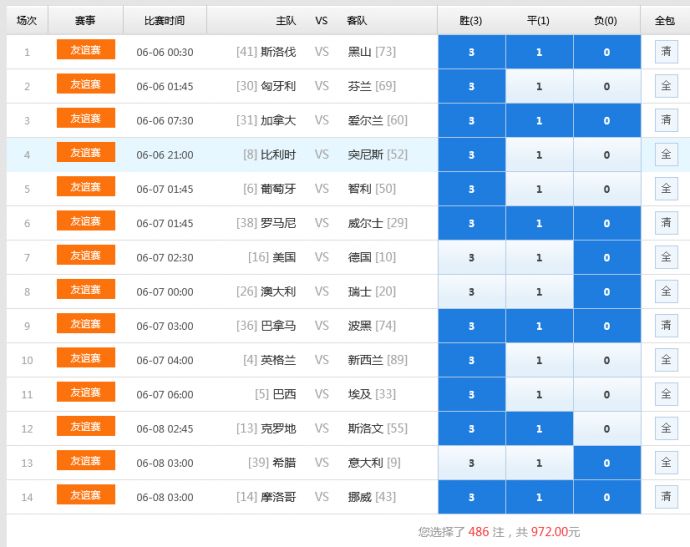Click the 友谊赛 tag in match 1 row

tap(86, 49)
